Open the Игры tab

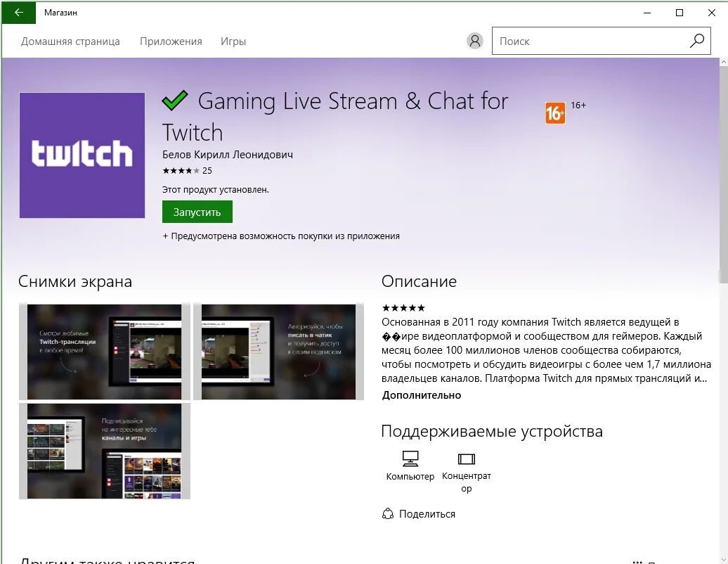233,41
